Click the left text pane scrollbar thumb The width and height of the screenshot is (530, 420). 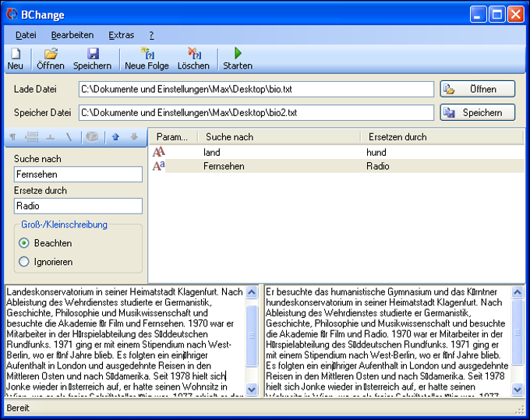[252, 336]
